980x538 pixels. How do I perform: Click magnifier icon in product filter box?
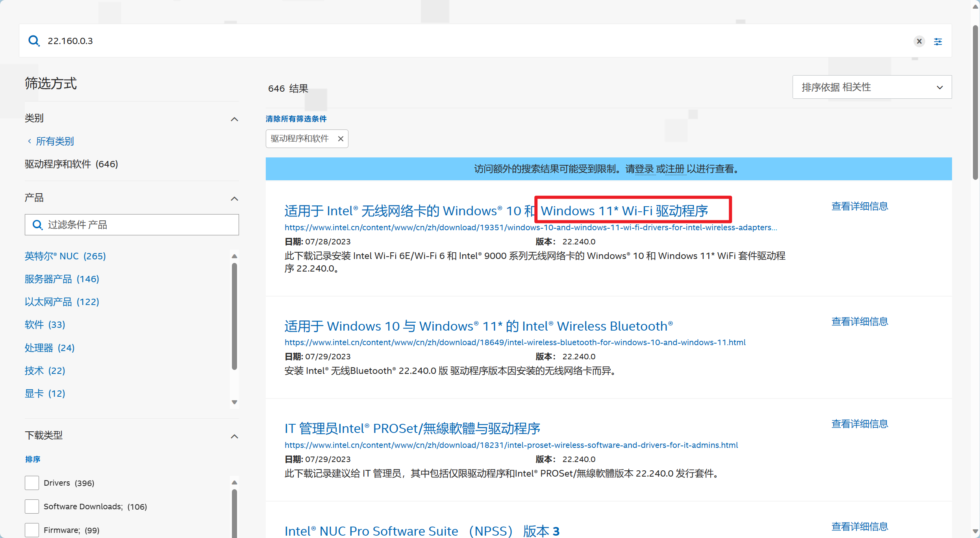tap(37, 225)
